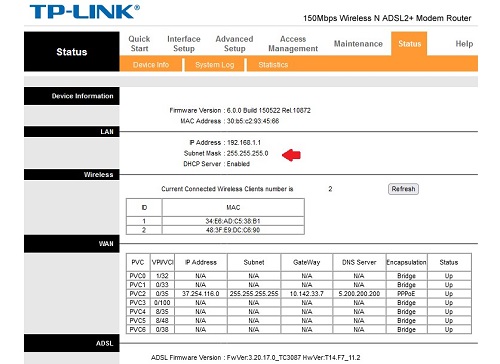
Task: Select the Device Info sub-tab
Action: pos(151,65)
